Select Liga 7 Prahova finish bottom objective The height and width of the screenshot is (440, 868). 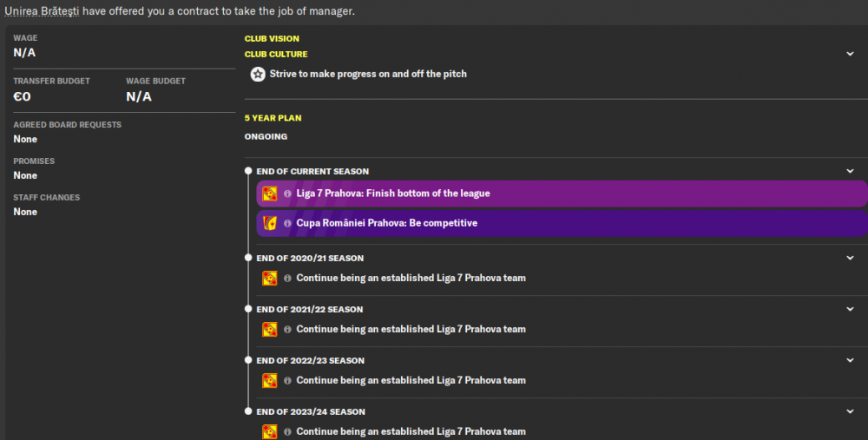click(562, 194)
